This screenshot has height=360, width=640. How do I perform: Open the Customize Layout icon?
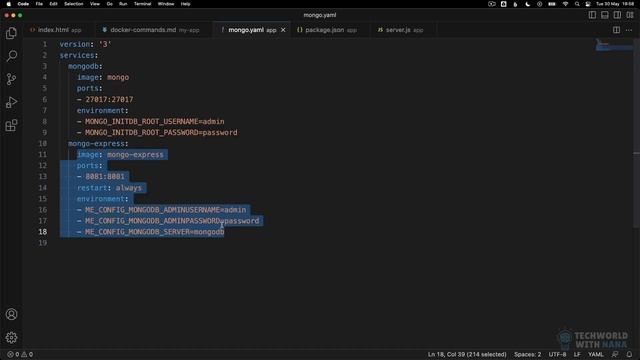point(630,15)
